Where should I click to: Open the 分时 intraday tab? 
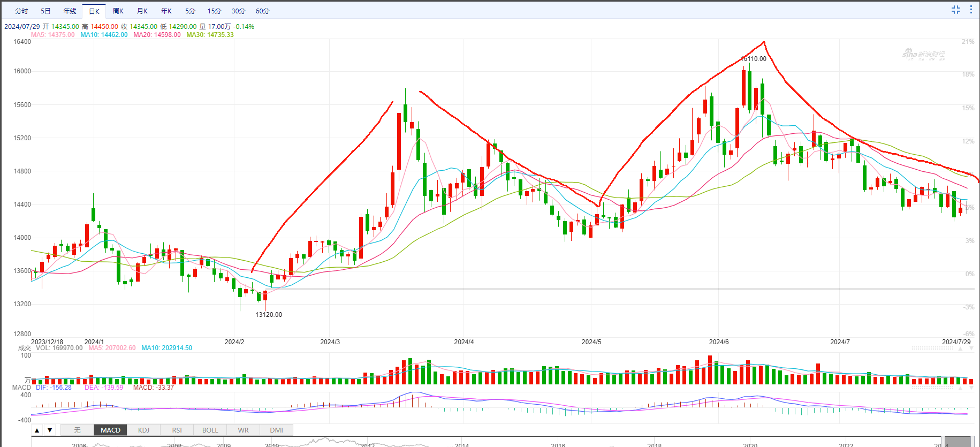tap(21, 11)
